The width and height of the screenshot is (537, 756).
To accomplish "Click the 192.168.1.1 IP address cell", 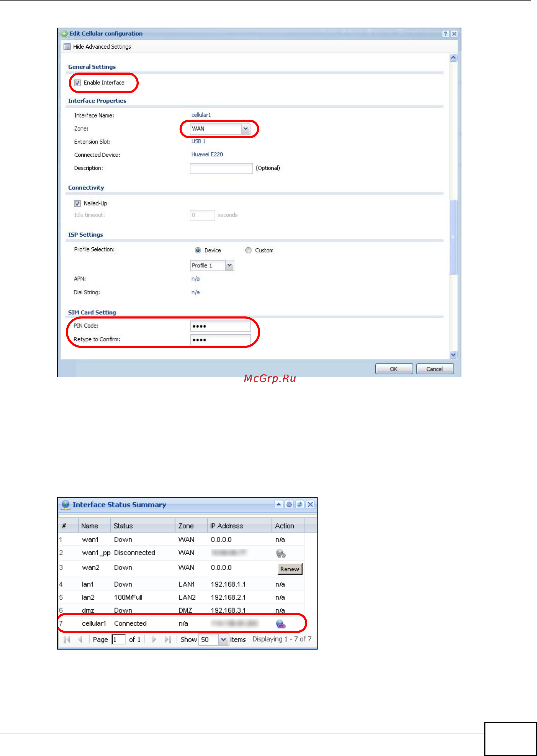I will pos(228,585).
